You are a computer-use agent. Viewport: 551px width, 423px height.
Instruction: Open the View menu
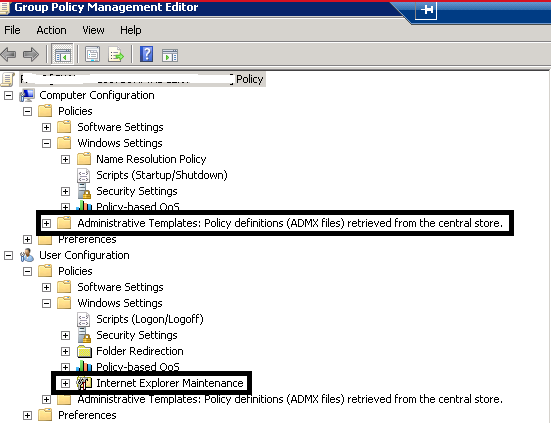pyautogui.click(x=93, y=30)
